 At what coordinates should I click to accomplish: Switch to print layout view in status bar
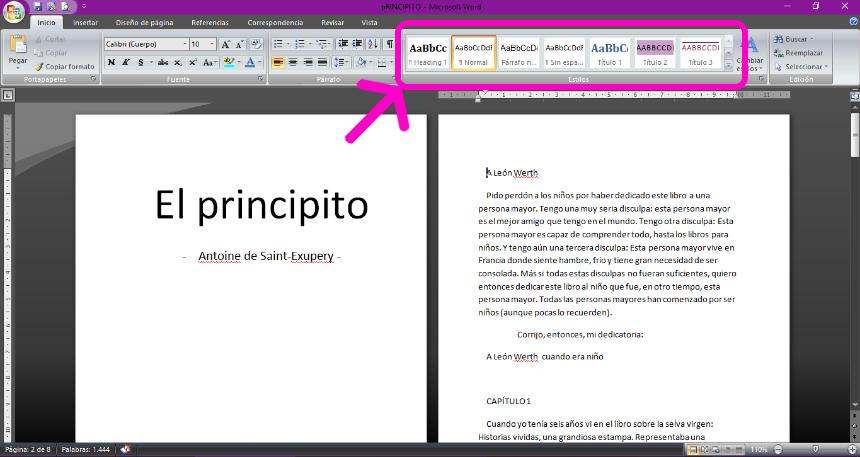click(x=693, y=450)
